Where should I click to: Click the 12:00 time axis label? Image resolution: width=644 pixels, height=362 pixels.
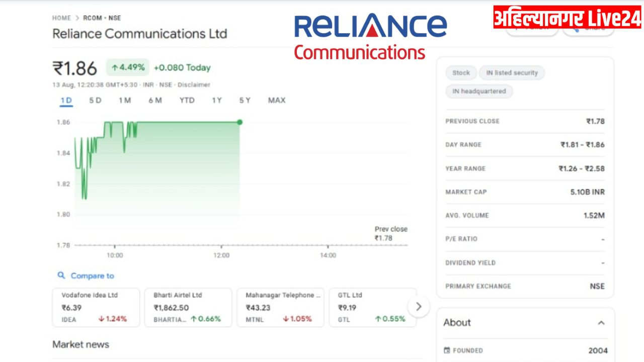221,255
